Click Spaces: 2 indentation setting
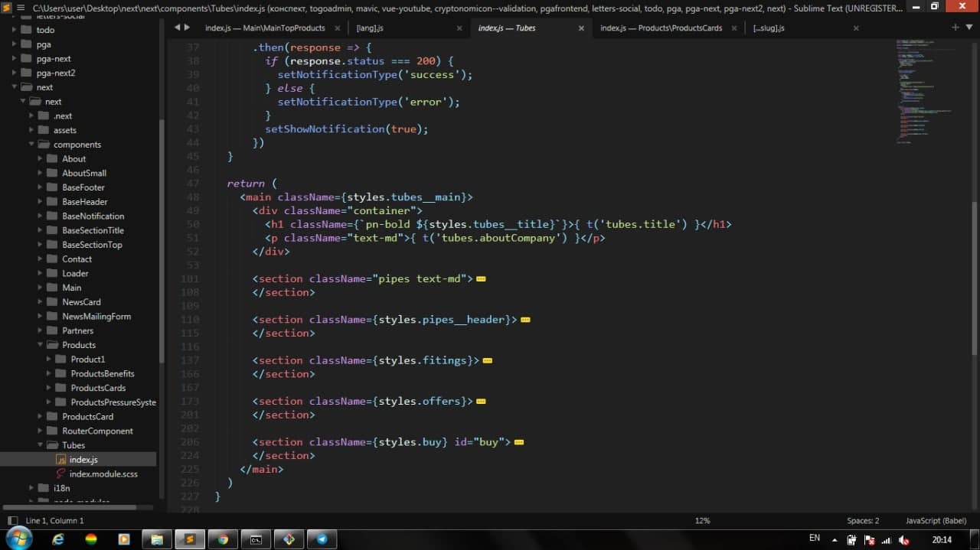Screen dimensions: 980x550 click(x=863, y=521)
